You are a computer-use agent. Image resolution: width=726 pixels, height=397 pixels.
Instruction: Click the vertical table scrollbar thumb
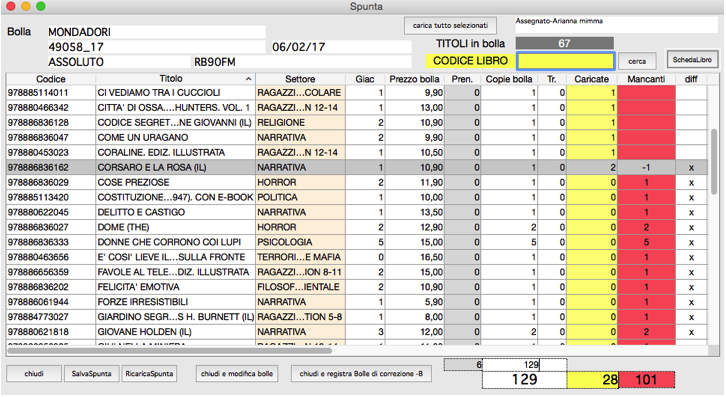pos(714,161)
